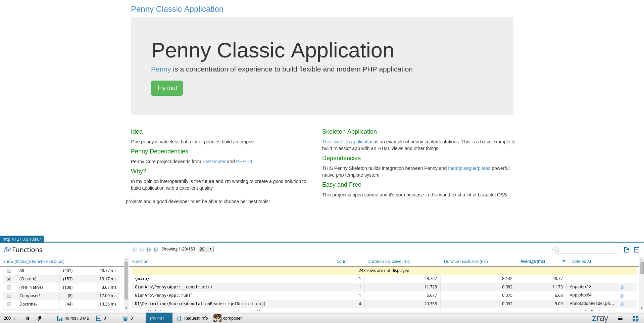The image size is (644, 323).
Task: Sort by Duration Inclusive (ms) column
Action: (389, 262)
